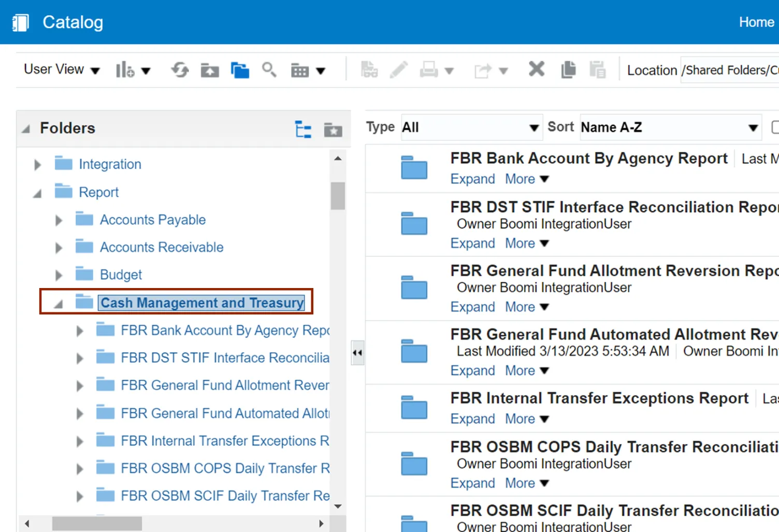
Task: Toggle the Show/Hide Folders pane icon
Action: point(240,70)
